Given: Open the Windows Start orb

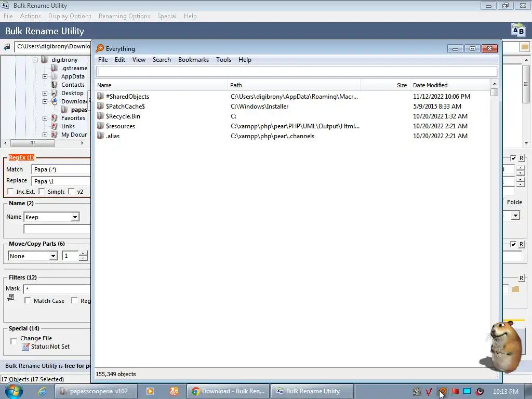Looking at the screenshot, I should [x=14, y=391].
